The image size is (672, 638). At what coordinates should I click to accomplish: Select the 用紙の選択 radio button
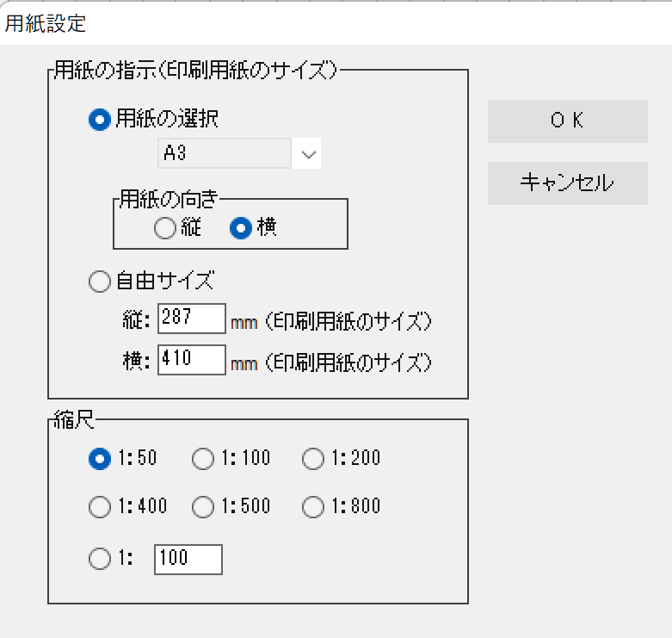101,120
